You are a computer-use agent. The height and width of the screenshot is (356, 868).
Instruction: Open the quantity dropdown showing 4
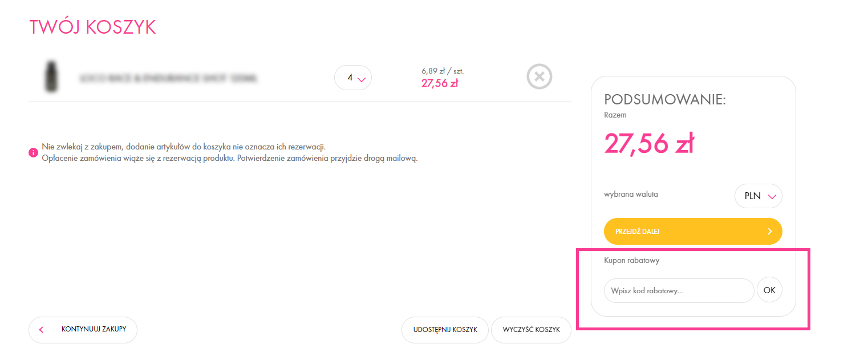click(x=353, y=78)
